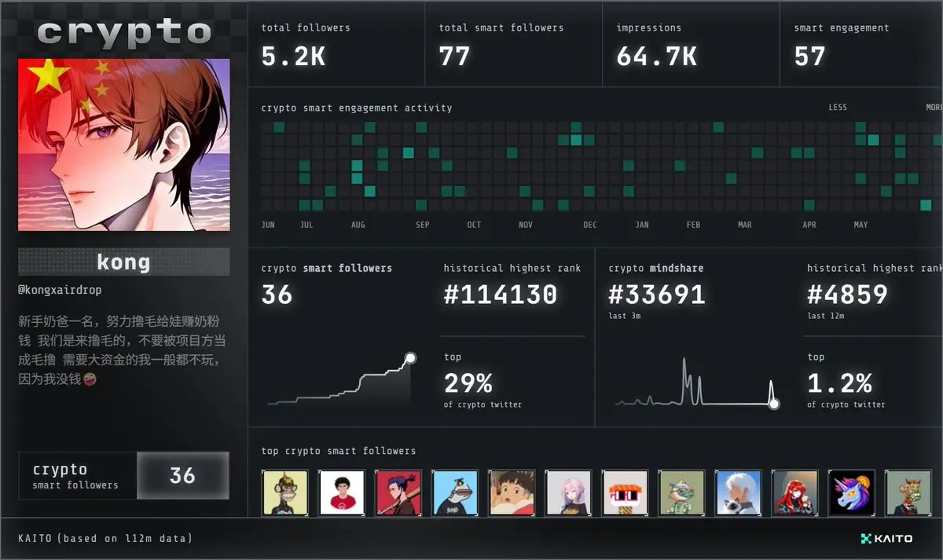Click the kong display name banner
The height and width of the screenshot is (560, 943).
(x=124, y=262)
